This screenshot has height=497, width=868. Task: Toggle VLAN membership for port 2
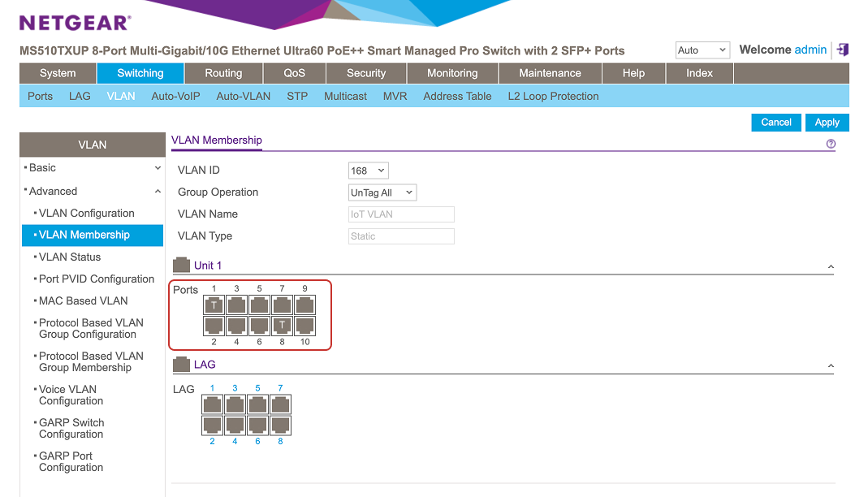[214, 326]
